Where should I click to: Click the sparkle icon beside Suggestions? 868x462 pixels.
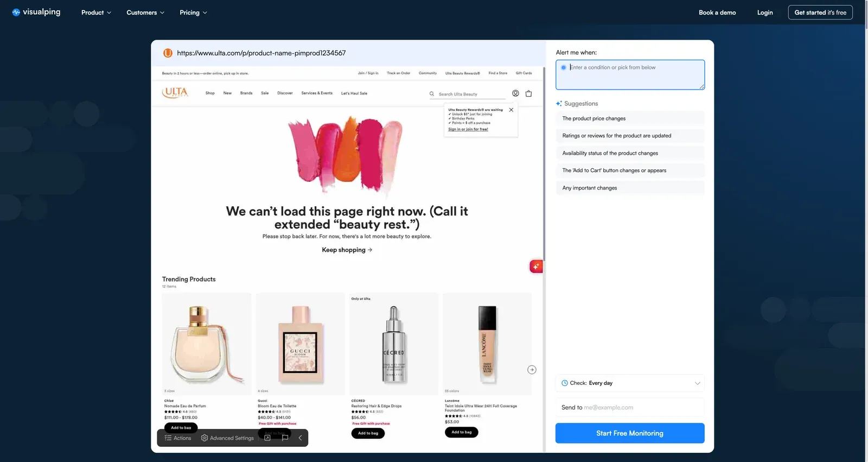[x=559, y=104]
